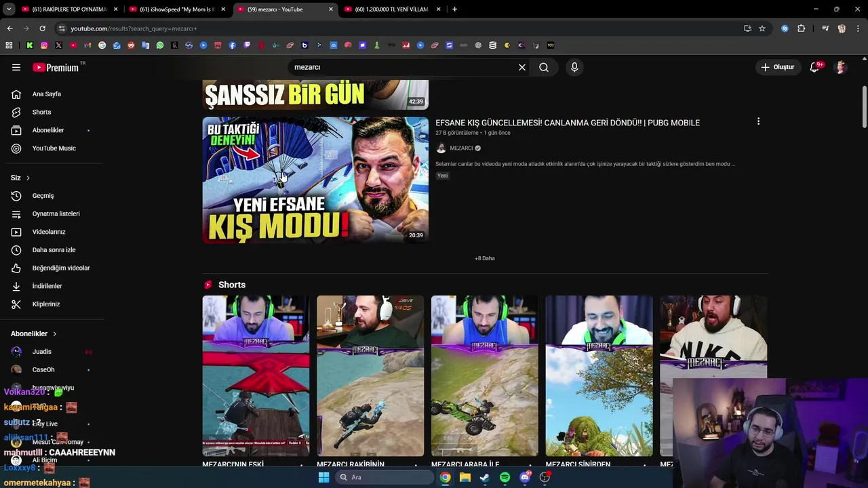The height and width of the screenshot is (488, 868).
Task: Open the MEZARCI'NIN ESKİ short
Action: 256,376
